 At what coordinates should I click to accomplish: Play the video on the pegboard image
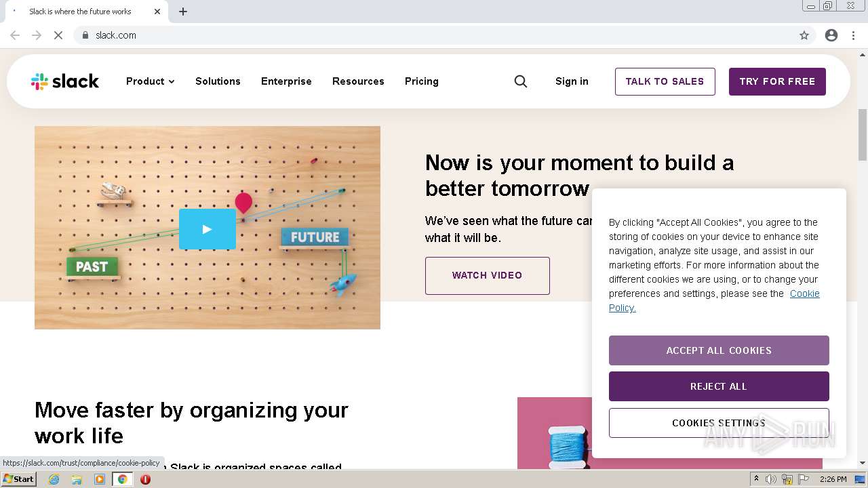pyautogui.click(x=208, y=229)
